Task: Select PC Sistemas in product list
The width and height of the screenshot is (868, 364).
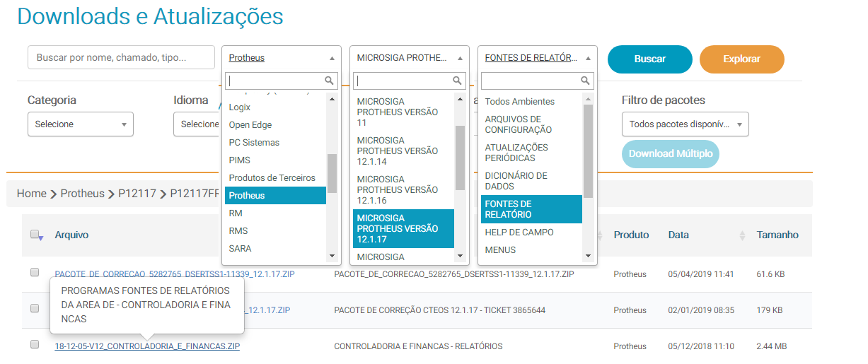Action: point(276,143)
